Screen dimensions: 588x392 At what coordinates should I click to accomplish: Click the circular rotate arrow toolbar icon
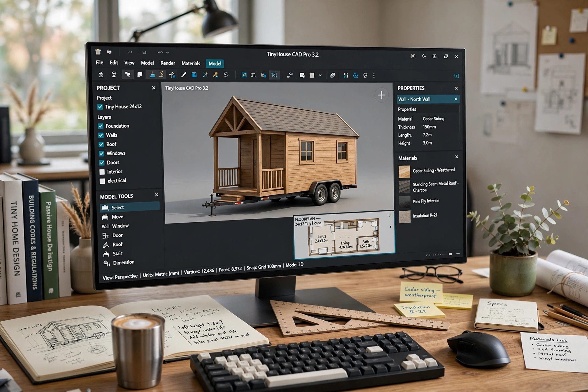click(x=226, y=75)
